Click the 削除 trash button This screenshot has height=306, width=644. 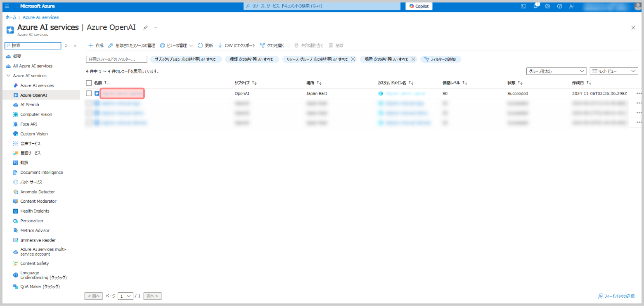pyautogui.click(x=336, y=45)
